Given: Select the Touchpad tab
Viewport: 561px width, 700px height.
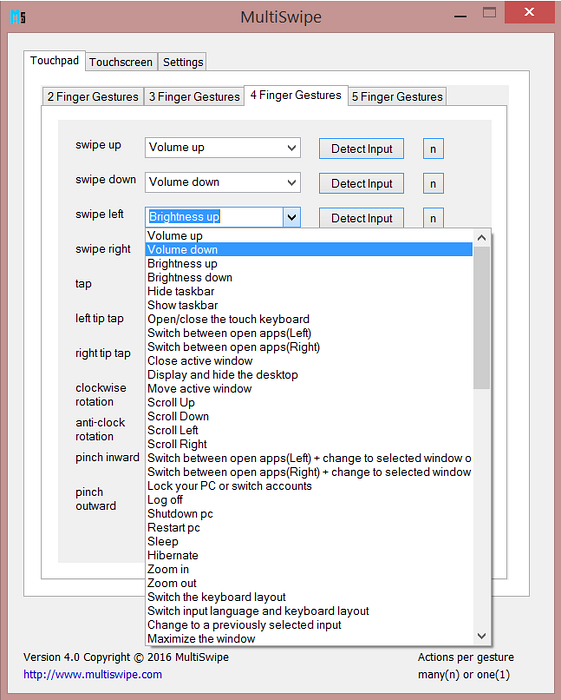Looking at the screenshot, I should (x=54, y=60).
